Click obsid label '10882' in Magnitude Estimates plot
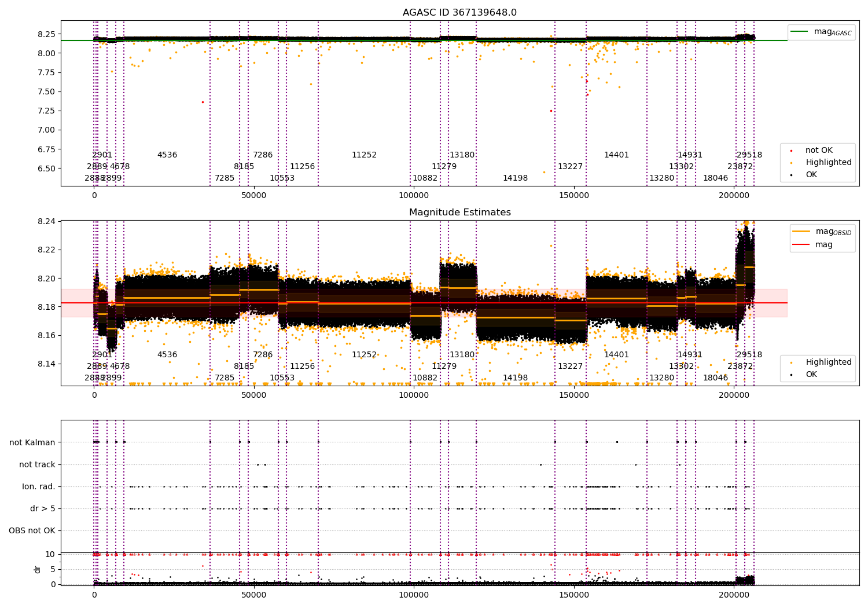This screenshot has height=608, width=868. pyautogui.click(x=425, y=378)
